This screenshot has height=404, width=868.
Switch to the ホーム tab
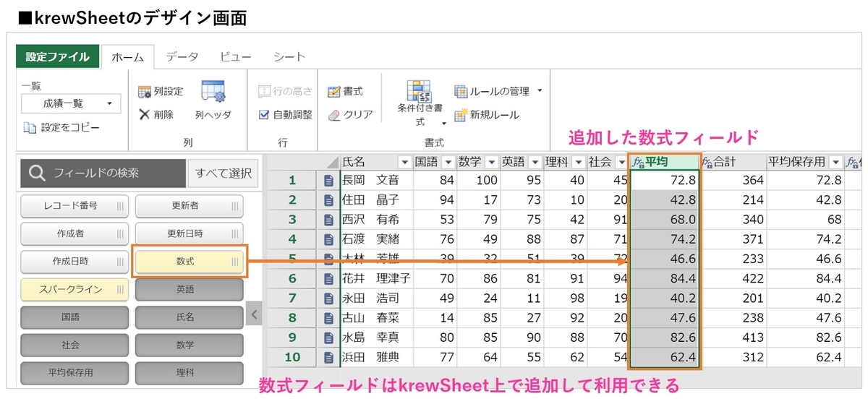pyautogui.click(x=128, y=56)
